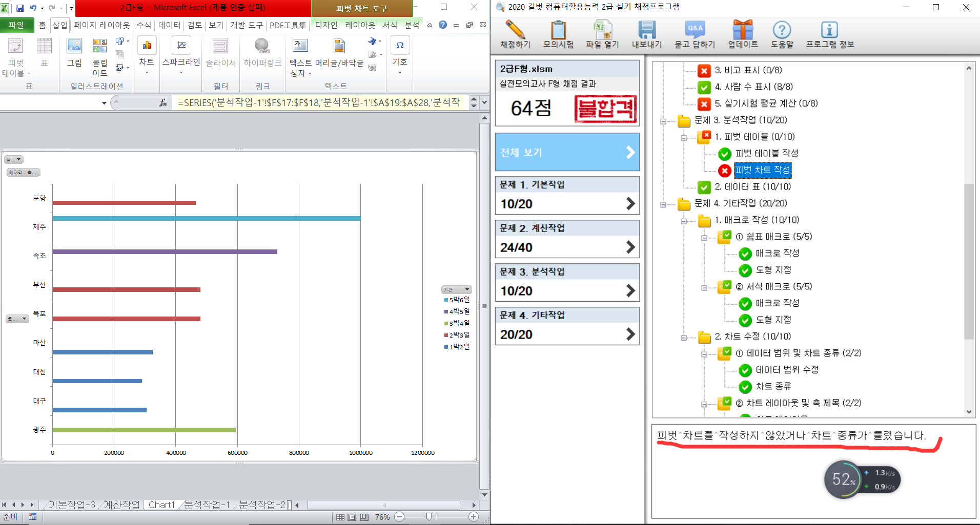Viewport: 980px width, 525px height.
Task: Open 문제 2. 계산작업 score panel
Action: 567,239
